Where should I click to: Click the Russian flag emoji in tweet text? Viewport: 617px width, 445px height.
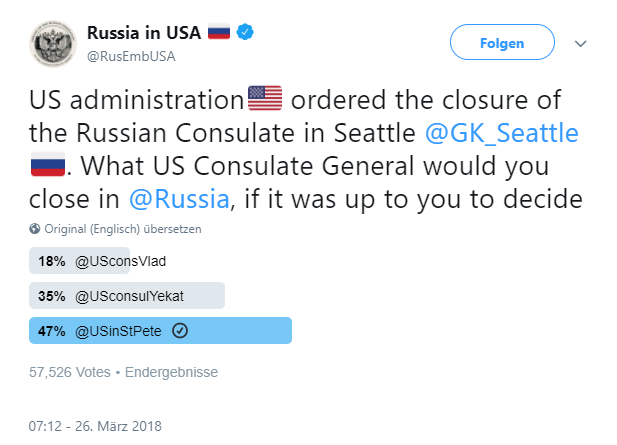coord(47,165)
